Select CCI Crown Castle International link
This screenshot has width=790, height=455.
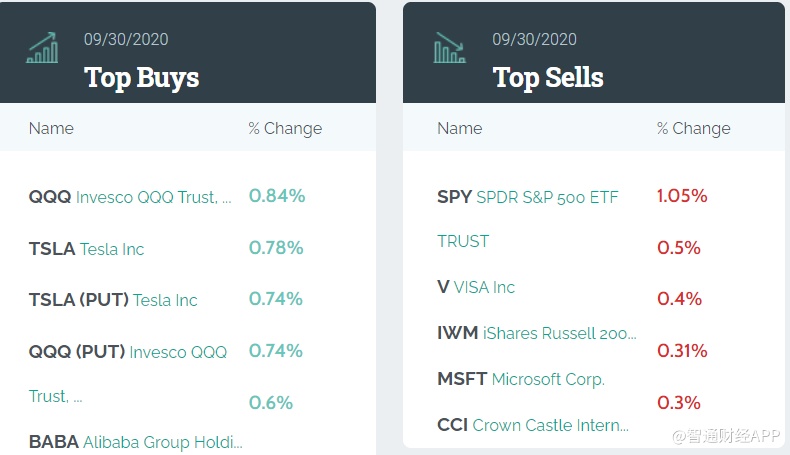[x=532, y=425]
